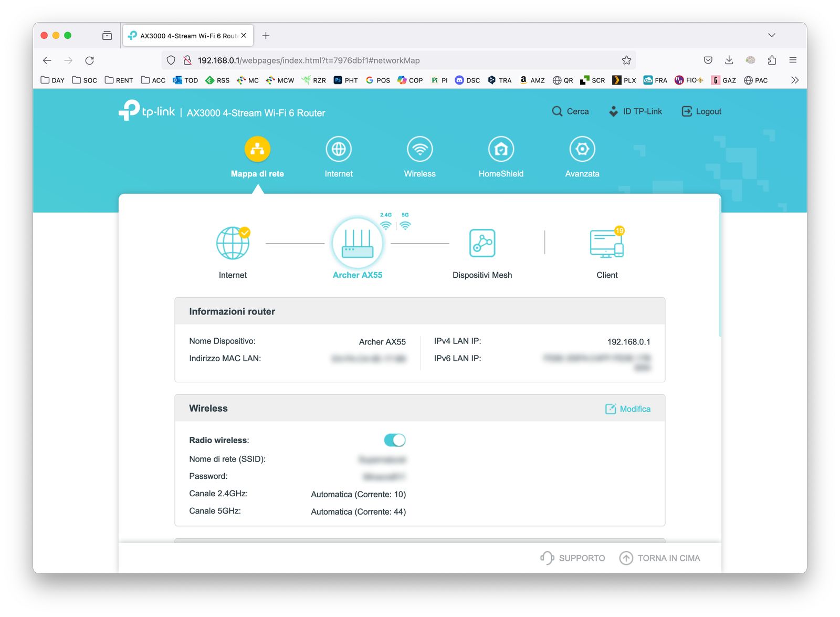Open Firefox downloads panel
The height and width of the screenshot is (617, 840).
pos(729,60)
